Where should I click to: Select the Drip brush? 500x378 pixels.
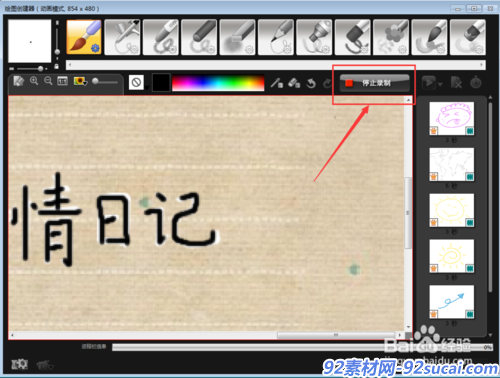(429, 37)
